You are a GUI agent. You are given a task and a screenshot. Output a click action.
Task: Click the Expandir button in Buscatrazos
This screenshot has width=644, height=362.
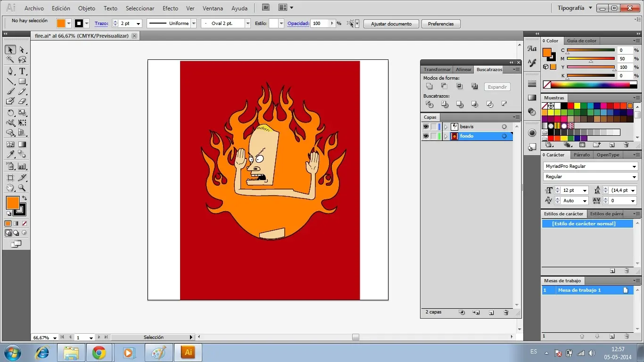click(497, 87)
